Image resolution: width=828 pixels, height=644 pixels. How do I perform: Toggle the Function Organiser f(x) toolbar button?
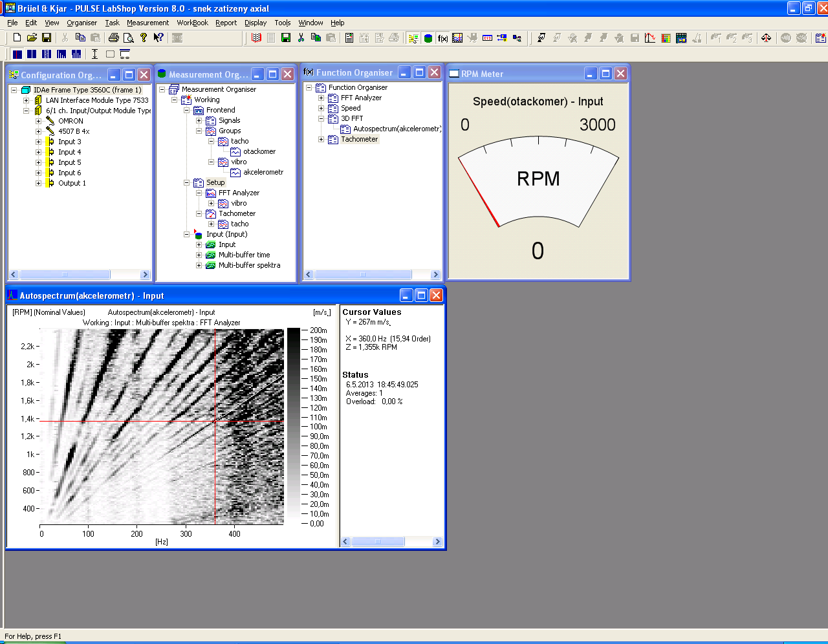click(x=442, y=38)
